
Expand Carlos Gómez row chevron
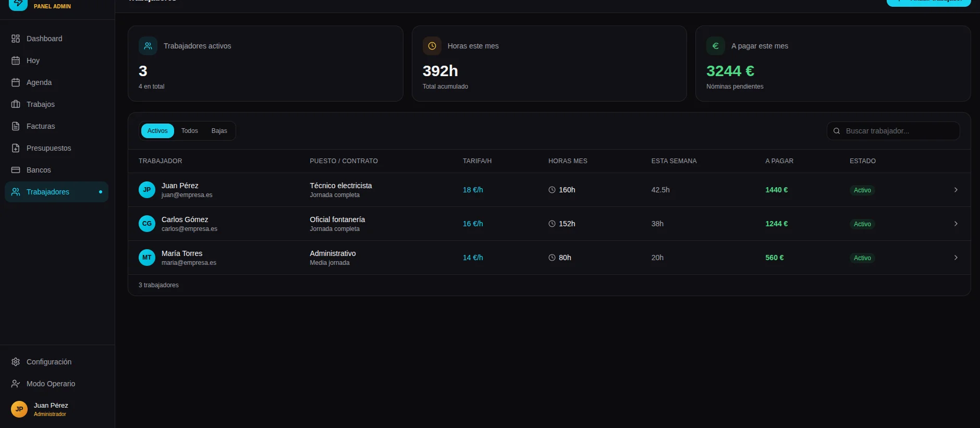[x=955, y=224]
